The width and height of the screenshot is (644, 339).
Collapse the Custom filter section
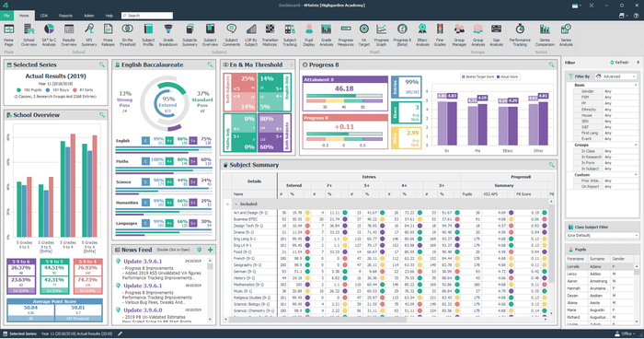click(636, 175)
